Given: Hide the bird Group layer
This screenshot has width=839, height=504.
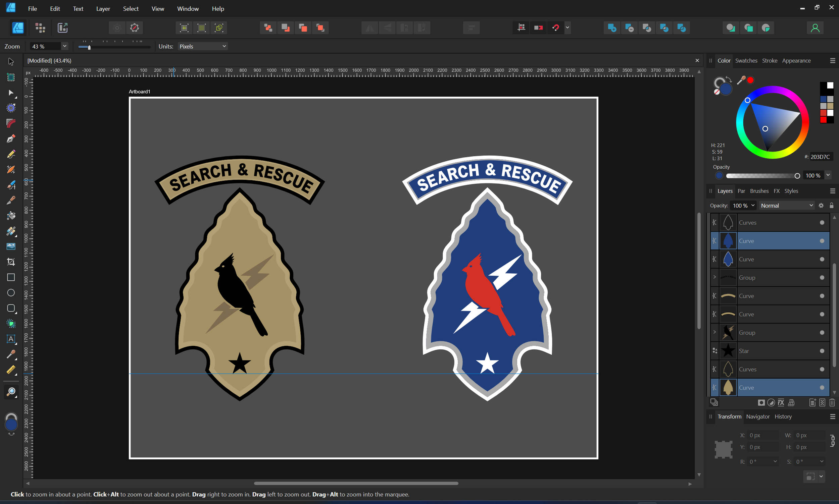Looking at the screenshot, I should pos(822,333).
